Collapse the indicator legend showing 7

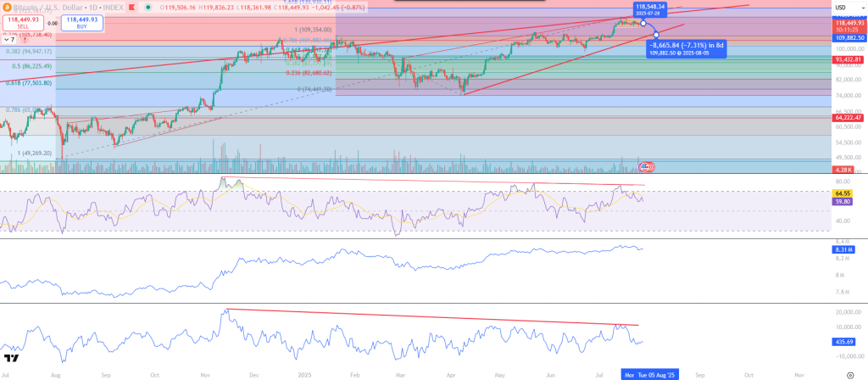9,40
